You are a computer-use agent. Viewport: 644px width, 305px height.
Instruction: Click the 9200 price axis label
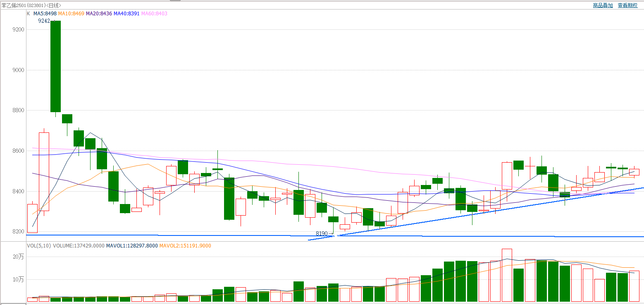19,30
